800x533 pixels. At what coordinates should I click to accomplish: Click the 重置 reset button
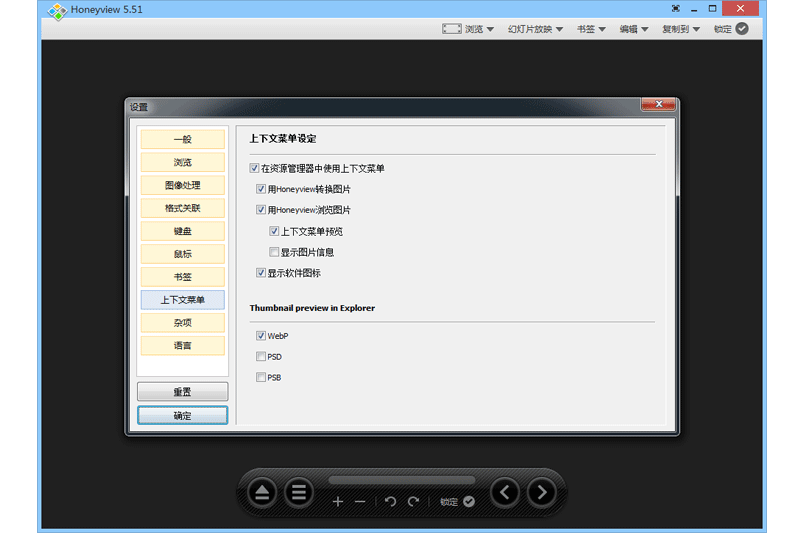(182, 392)
